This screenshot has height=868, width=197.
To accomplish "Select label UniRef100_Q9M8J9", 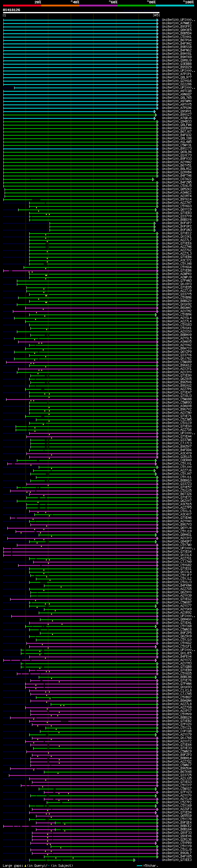I will (x=177, y=60).
